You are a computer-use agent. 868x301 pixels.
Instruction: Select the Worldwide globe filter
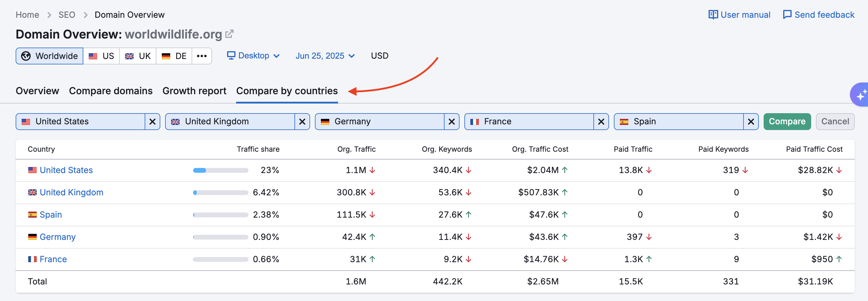point(49,56)
